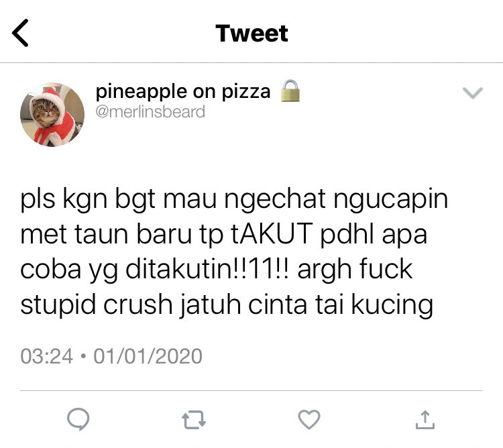Viewport: 503px width, 448px height.
Task: Share tweet via upload arrow icon
Action: point(425,420)
